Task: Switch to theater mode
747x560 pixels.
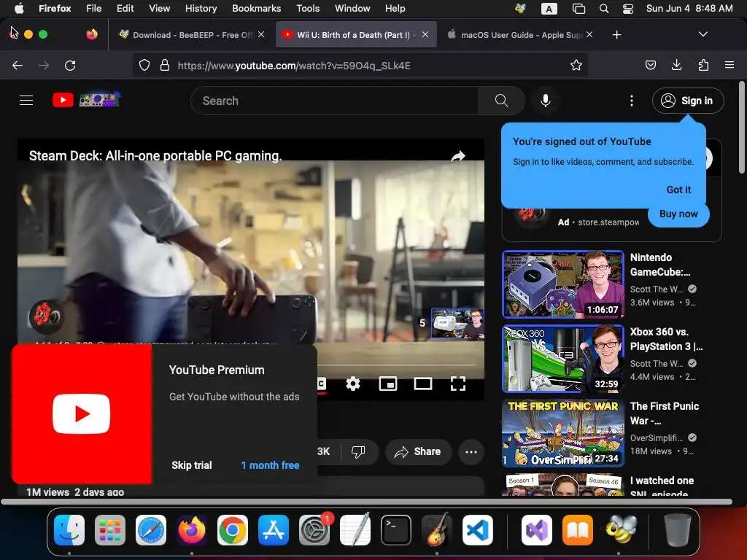Action: [422, 384]
